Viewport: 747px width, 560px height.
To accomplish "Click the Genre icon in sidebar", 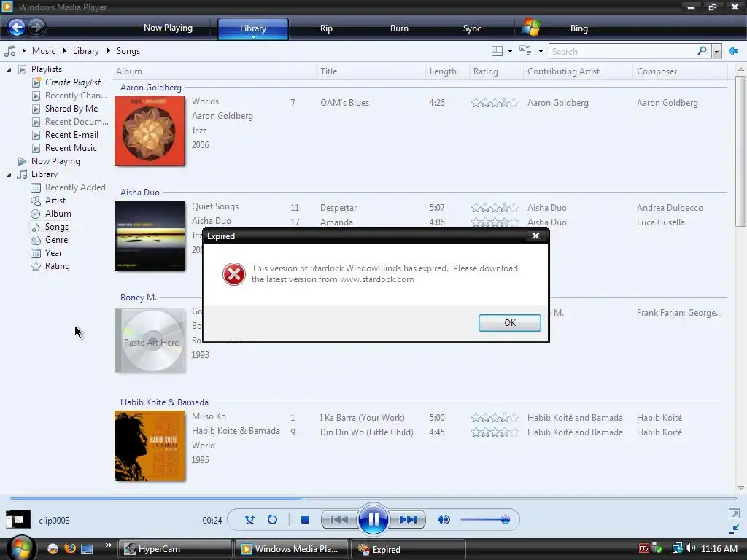I will point(36,240).
